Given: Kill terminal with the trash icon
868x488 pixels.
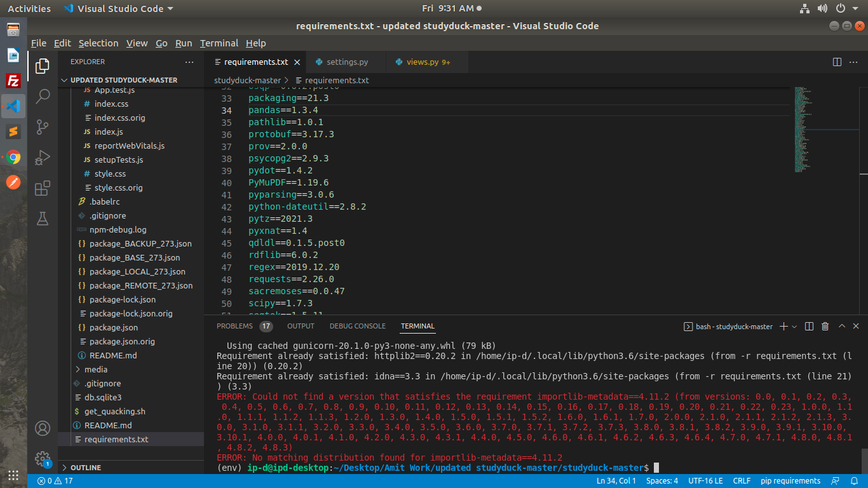Looking at the screenshot, I should coord(825,327).
